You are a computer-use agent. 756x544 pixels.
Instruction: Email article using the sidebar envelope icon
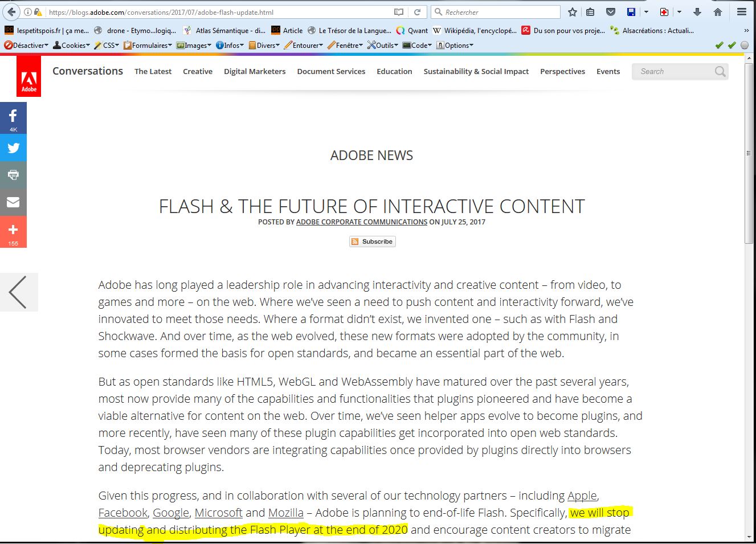13,202
